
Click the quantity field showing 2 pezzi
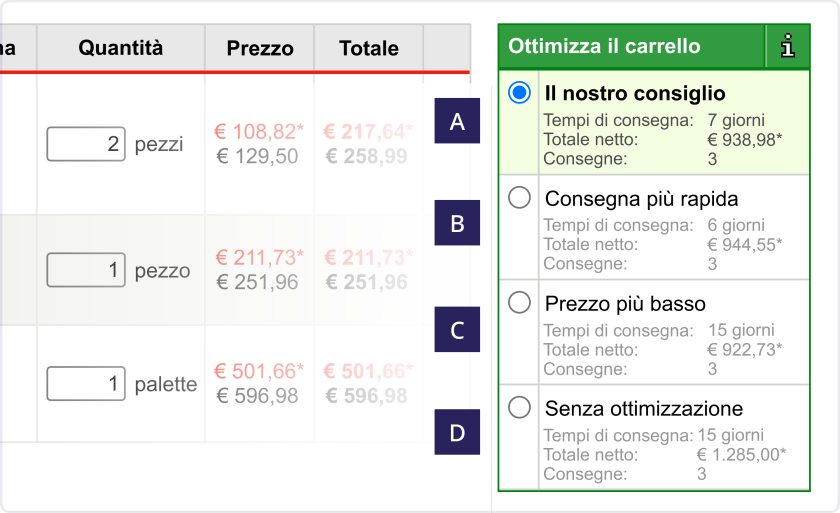pyautogui.click(x=86, y=144)
